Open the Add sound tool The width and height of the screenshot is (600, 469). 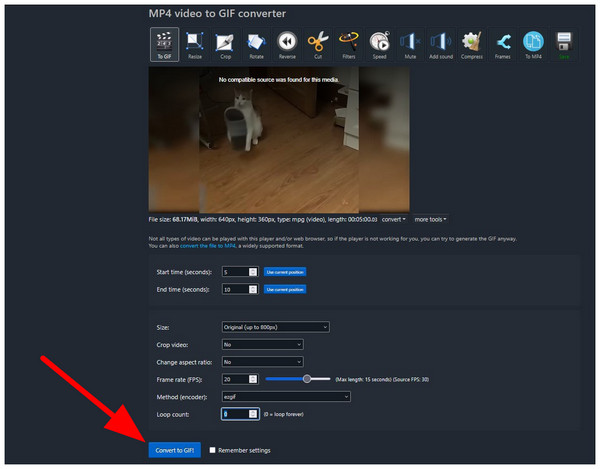[x=441, y=44]
